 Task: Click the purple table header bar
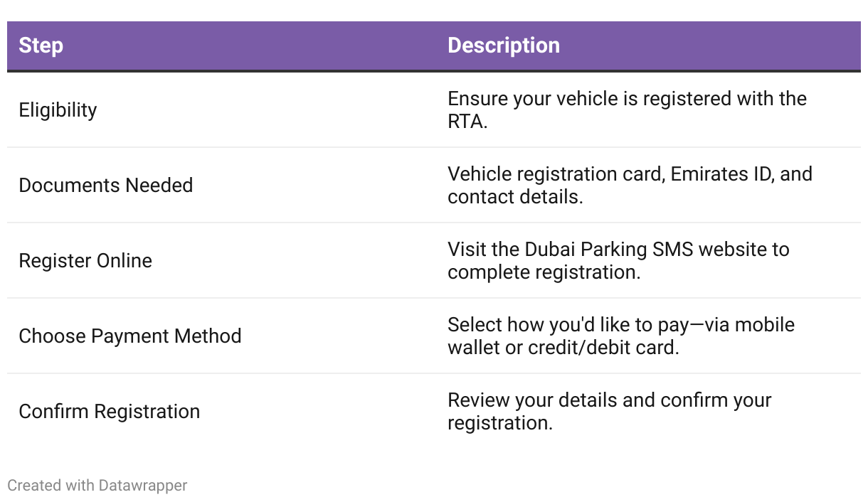click(434, 46)
